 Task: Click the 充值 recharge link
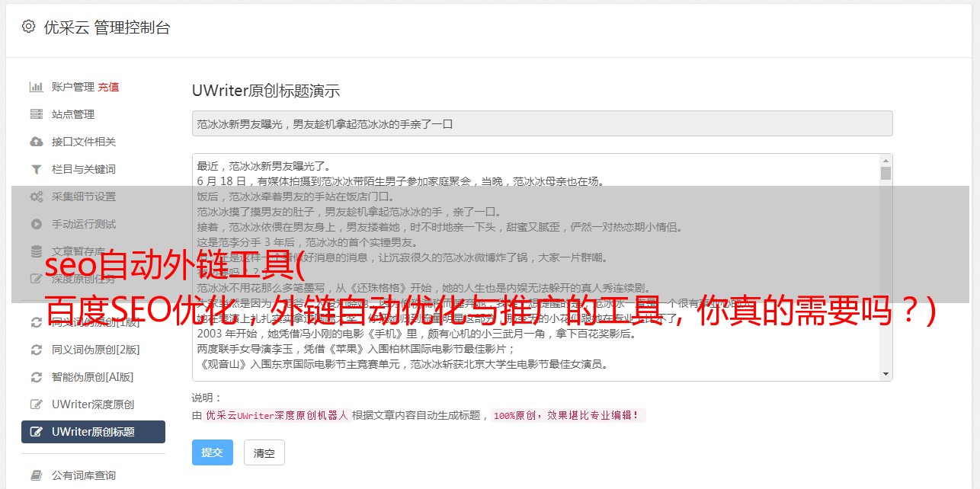pos(108,87)
